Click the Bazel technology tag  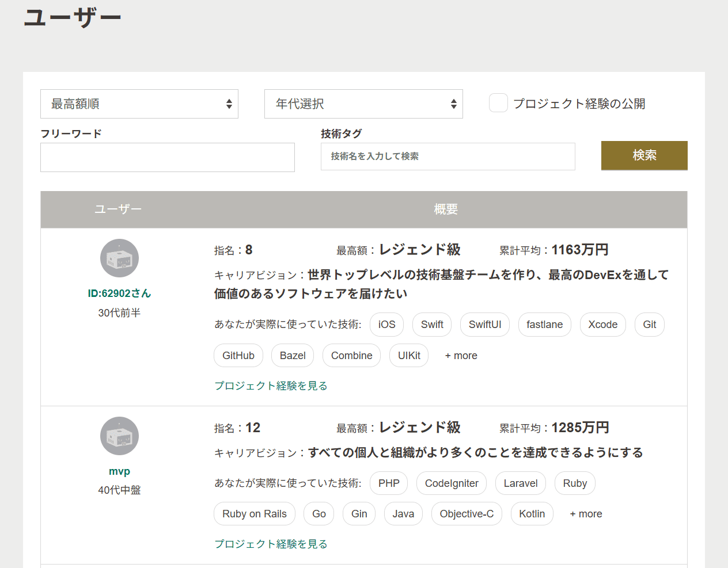tap(293, 356)
